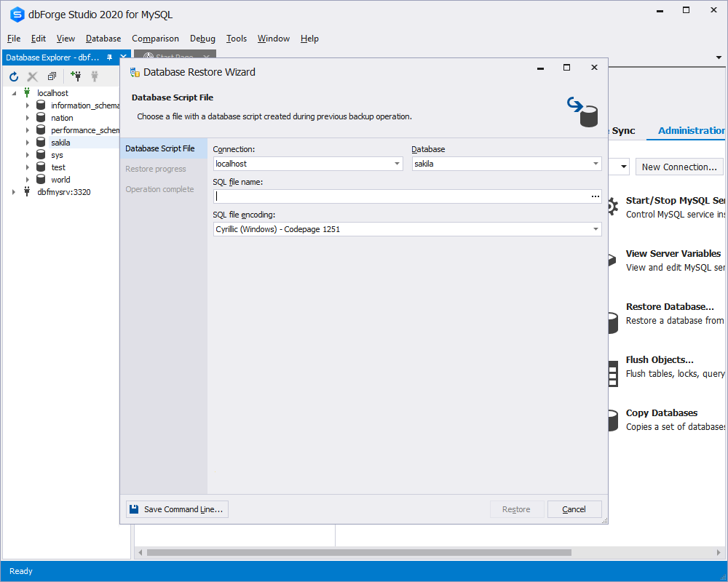Screen dimensions: 728x582
Task: Click the scroll left arrow on Start Page
Action: tap(141, 552)
